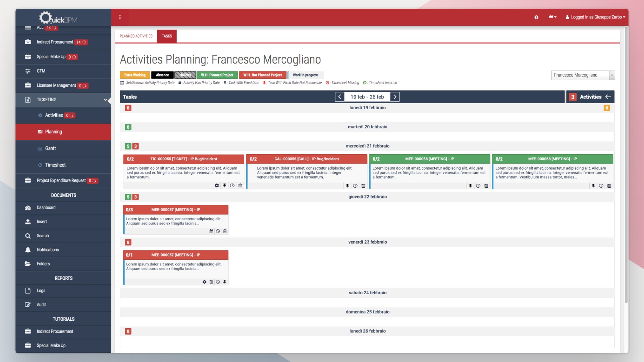Click the red 8 badge on lunedì 19 febbraio
644x362 pixels.
pyautogui.click(x=127, y=108)
